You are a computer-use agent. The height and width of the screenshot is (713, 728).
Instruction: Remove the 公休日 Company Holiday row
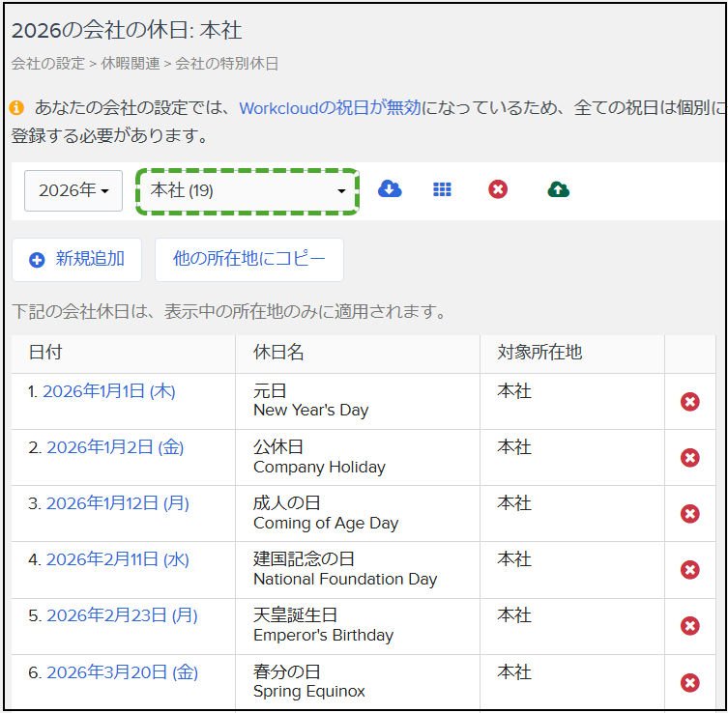pyautogui.click(x=689, y=458)
